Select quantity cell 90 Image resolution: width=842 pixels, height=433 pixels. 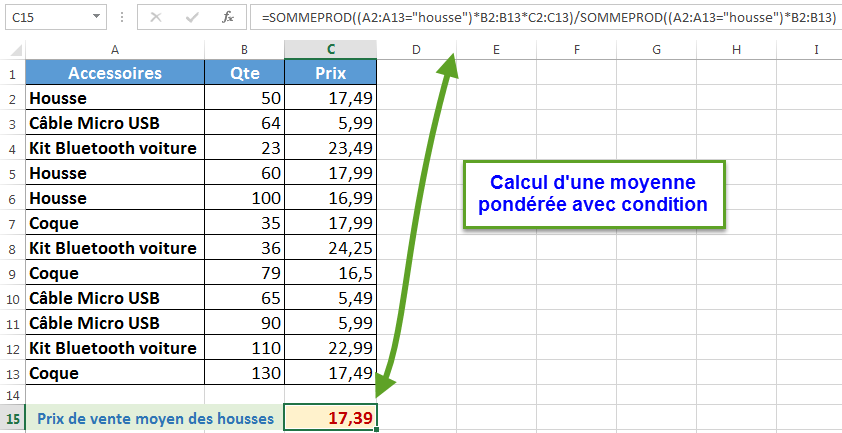244,323
